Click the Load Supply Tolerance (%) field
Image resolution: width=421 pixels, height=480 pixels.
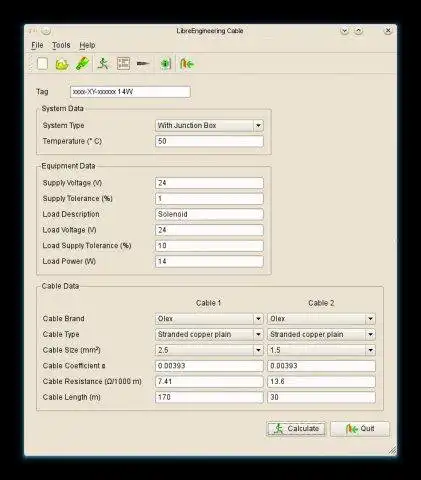(x=209, y=246)
